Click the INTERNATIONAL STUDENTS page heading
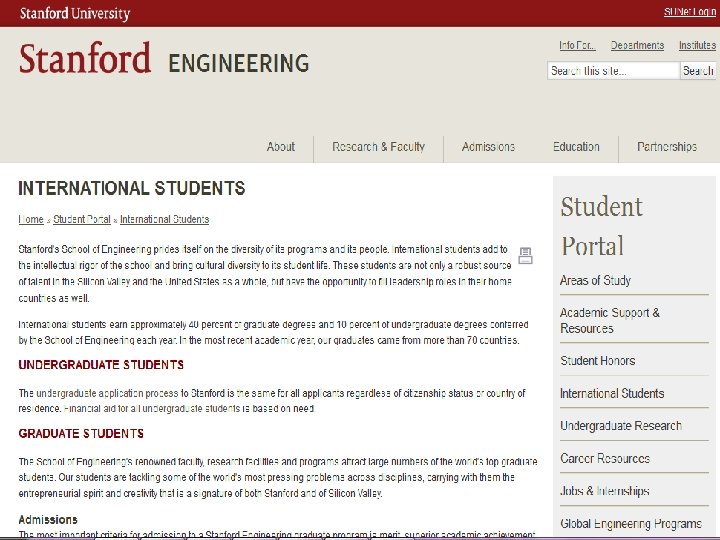The image size is (720, 540). click(x=132, y=188)
